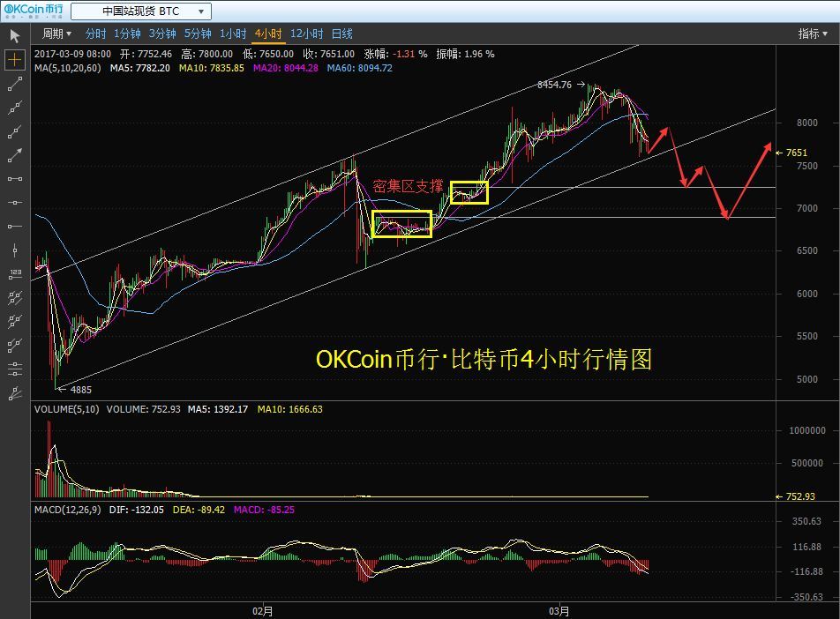Click the VOLUME: 752.93 value
Image resolution: width=840 pixels, height=619 pixels.
coord(144,409)
